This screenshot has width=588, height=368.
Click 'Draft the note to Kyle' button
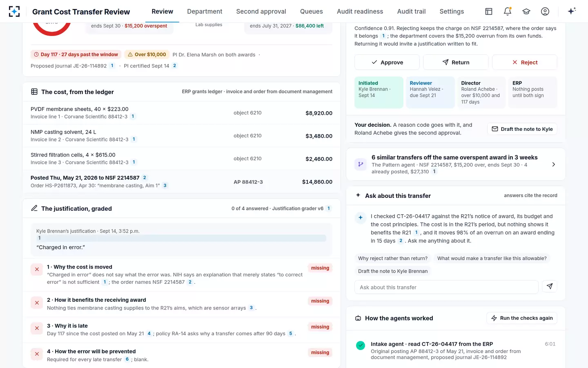pyautogui.click(x=522, y=129)
